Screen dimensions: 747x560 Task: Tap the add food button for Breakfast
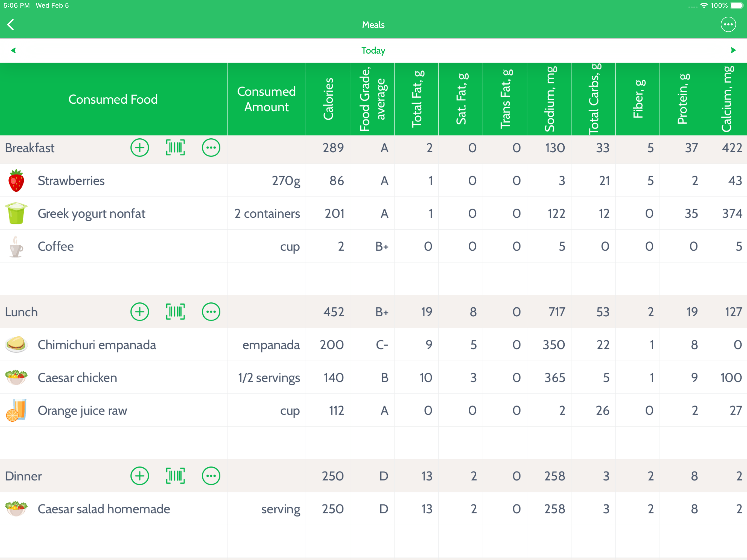coord(139,148)
